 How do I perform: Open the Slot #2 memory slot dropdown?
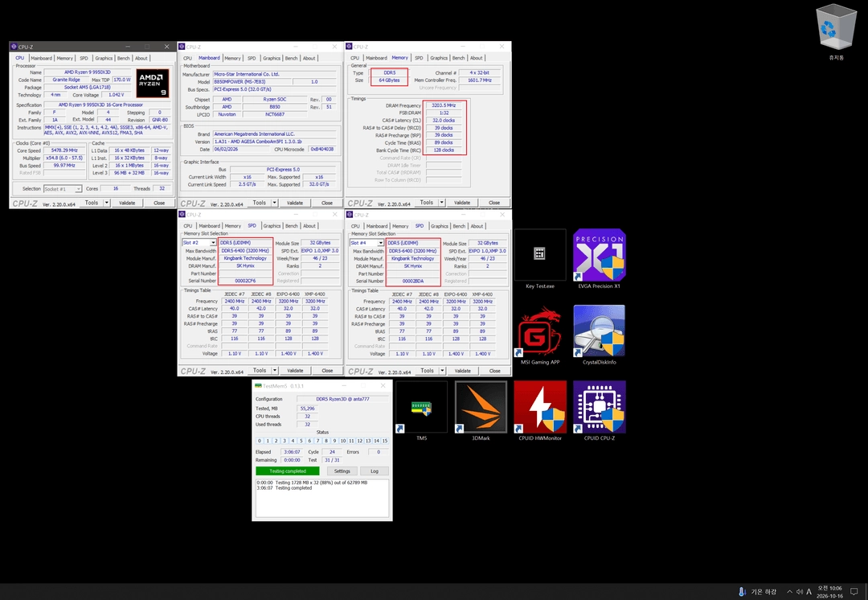tap(212, 243)
